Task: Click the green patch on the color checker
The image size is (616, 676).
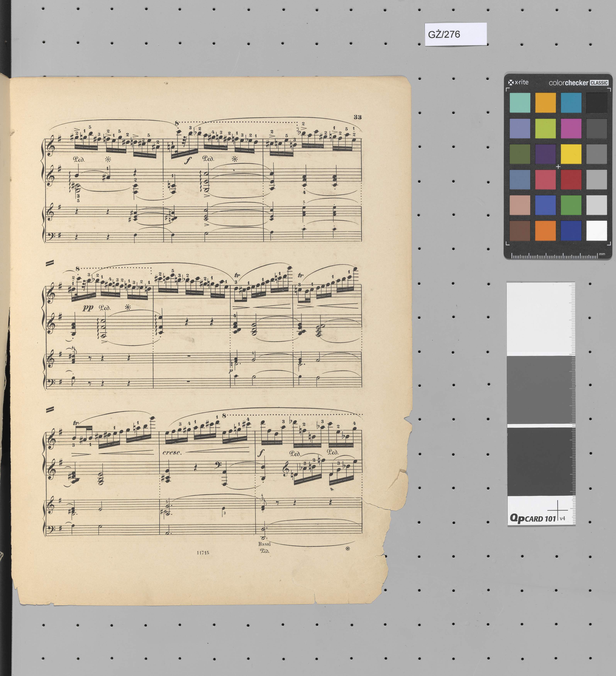Action: pos(571,205)
